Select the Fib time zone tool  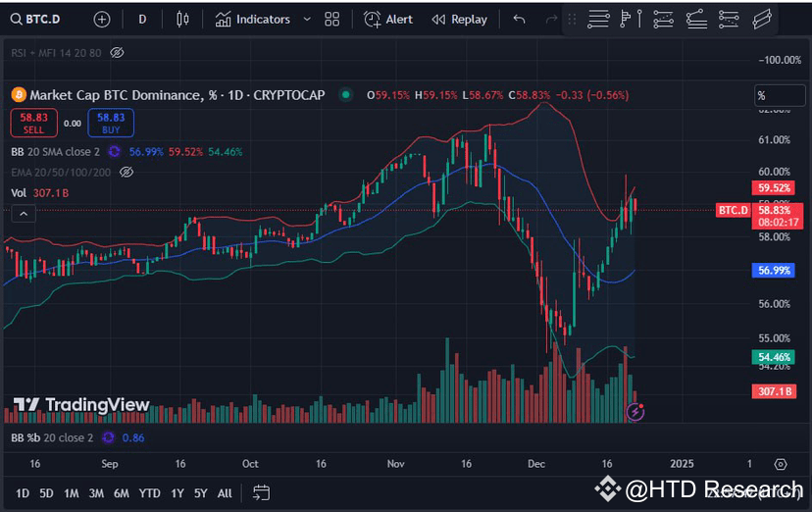pos(729,20)
